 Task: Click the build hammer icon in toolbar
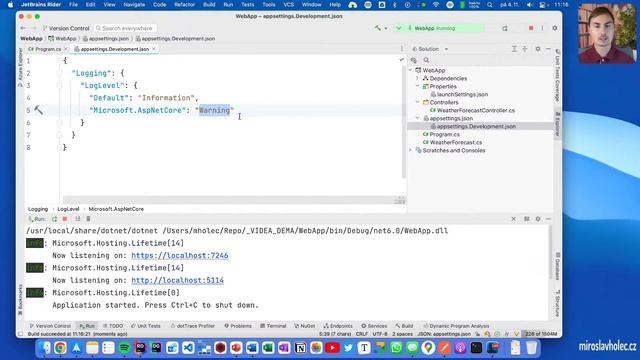pyautogui.click(x=378, y=28)
